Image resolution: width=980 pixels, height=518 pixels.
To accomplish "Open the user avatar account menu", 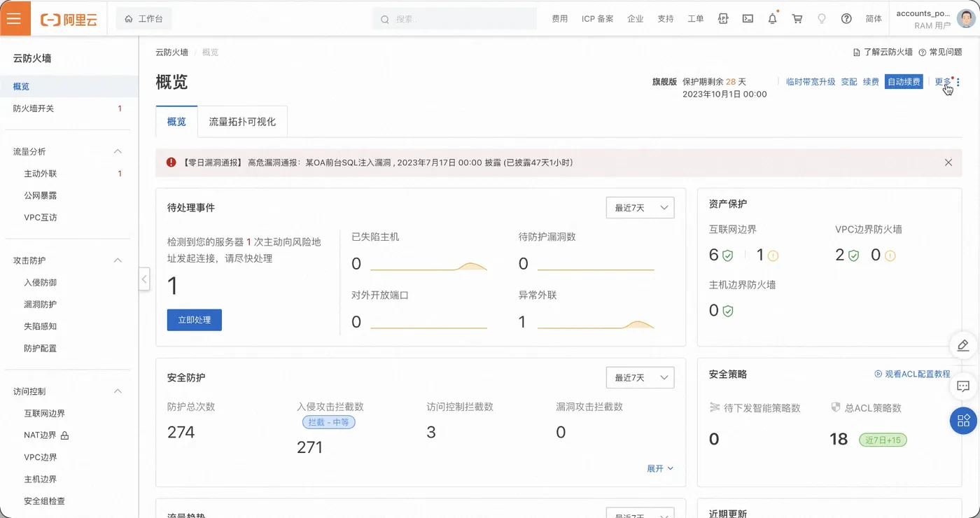I will [x=967, y=19].
